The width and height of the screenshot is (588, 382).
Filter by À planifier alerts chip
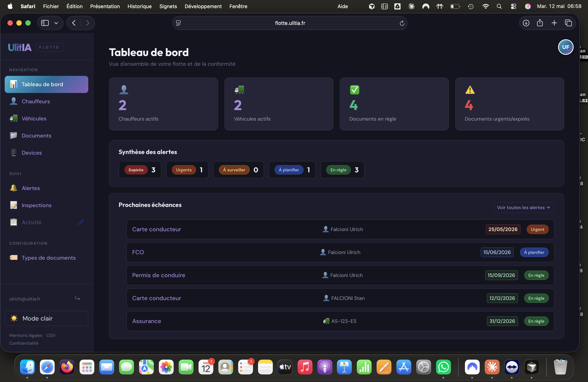click(x=292, y=170)
